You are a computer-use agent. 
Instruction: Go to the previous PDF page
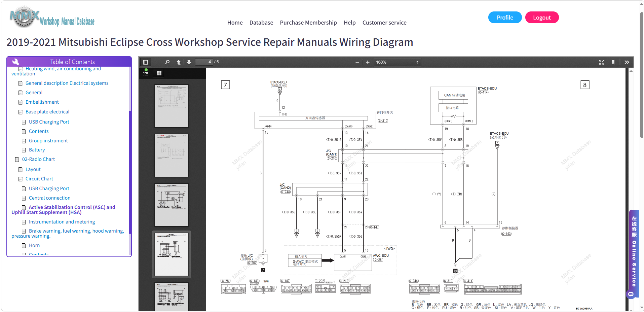[179, 62]
